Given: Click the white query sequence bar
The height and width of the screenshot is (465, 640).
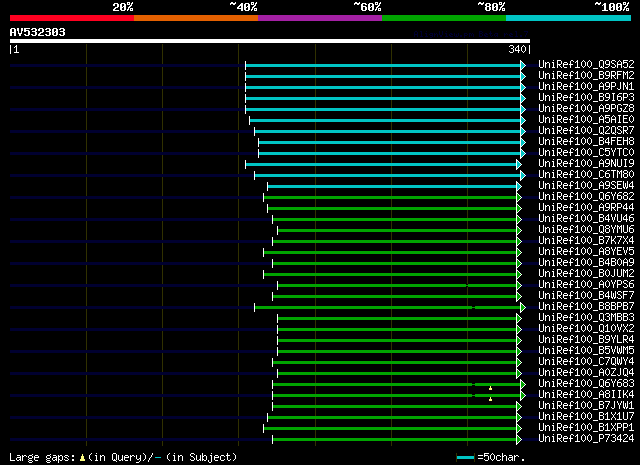Looking at the screenshot, I should [x=270, y=41].
